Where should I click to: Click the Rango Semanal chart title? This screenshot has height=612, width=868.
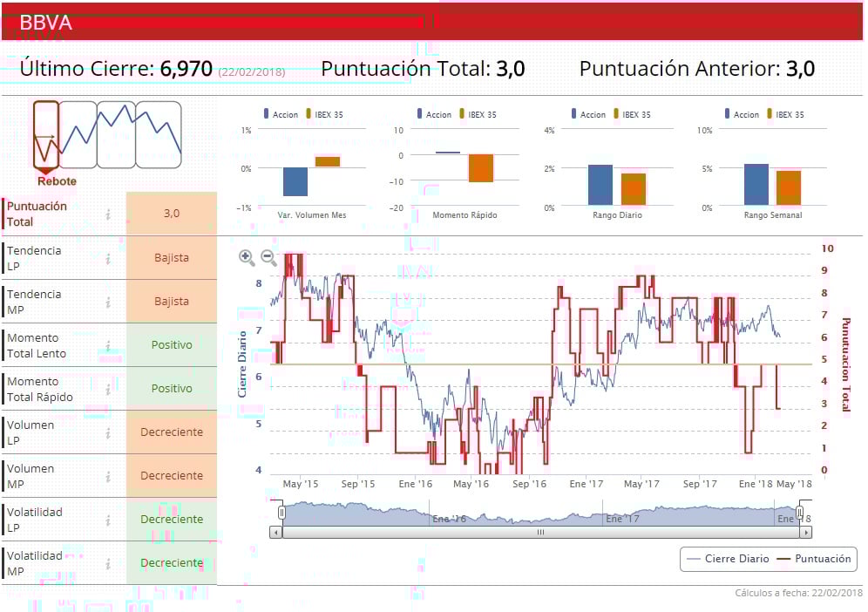(x=773, y=214)
